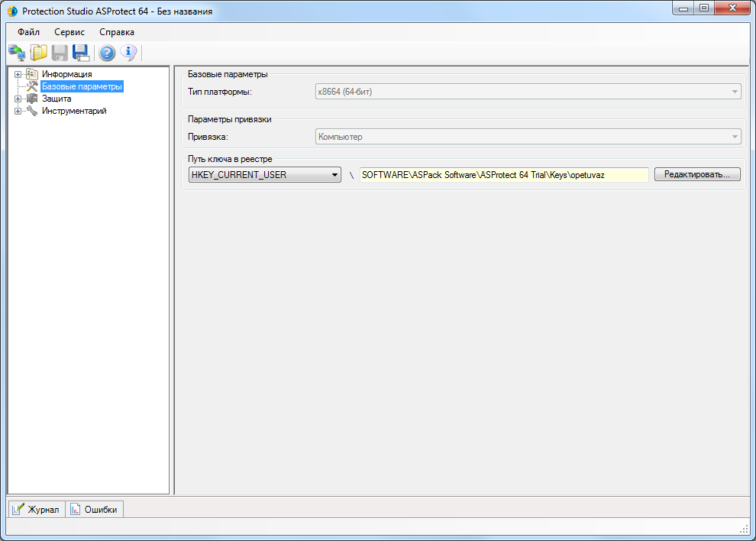Open help with the question mark icon
The image size is (756, 541).
(x=107, y=53)
